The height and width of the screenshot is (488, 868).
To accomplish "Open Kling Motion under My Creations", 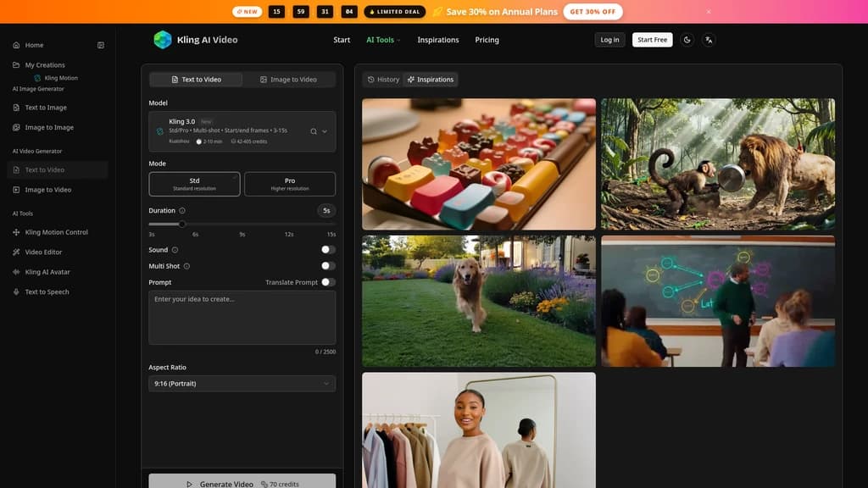I will [56, 78].
